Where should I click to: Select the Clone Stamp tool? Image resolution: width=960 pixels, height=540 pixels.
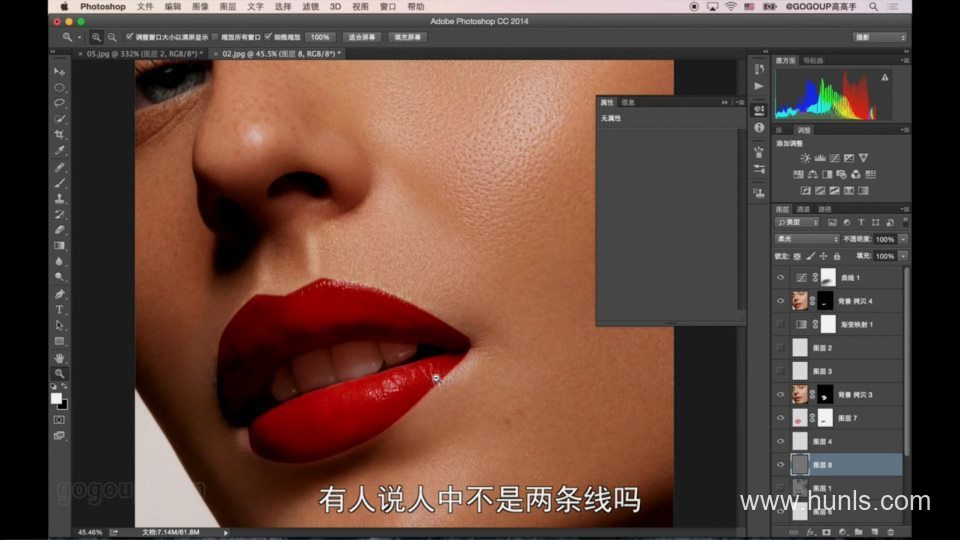click(59, 198)
